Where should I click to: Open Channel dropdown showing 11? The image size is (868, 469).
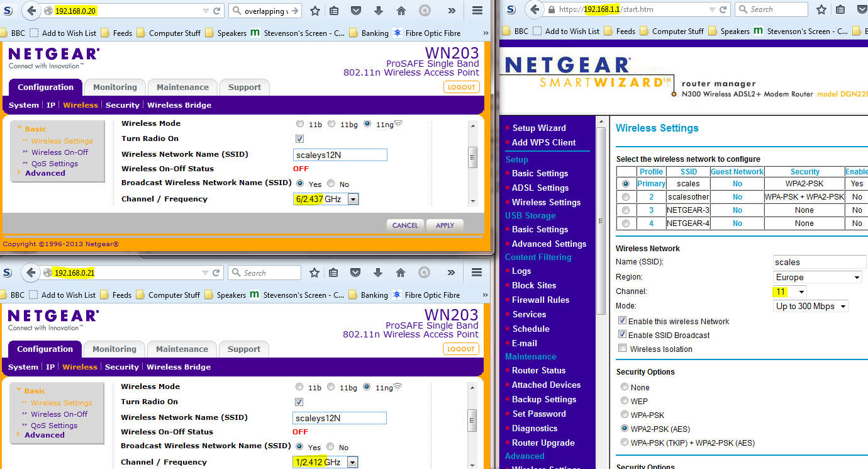(x=790, y=291)
